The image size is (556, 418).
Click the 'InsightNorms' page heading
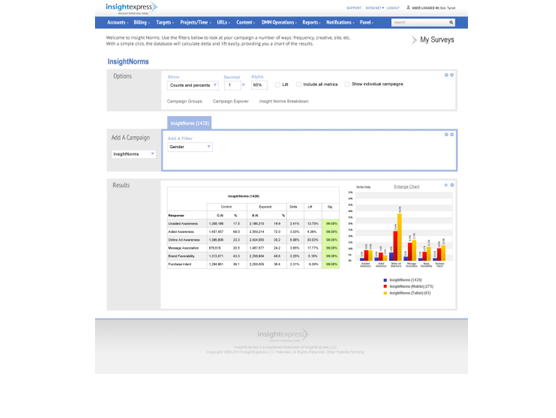click(128, 62)
